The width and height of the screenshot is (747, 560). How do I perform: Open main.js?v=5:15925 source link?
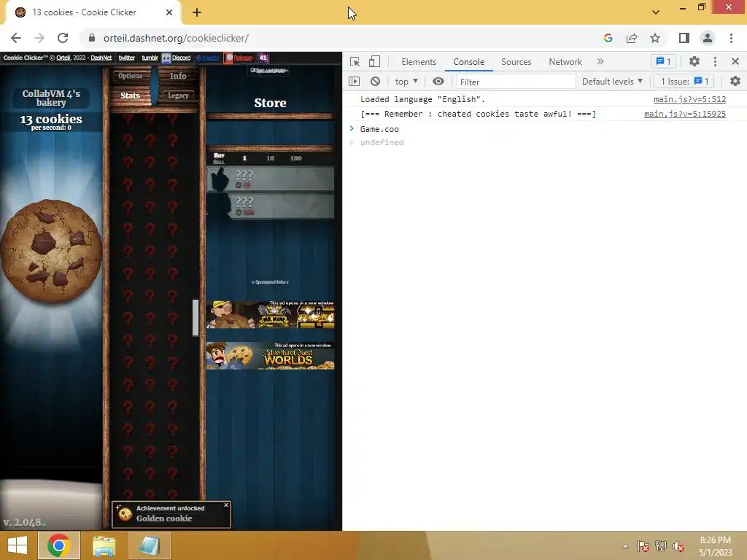tap(684, 114)
